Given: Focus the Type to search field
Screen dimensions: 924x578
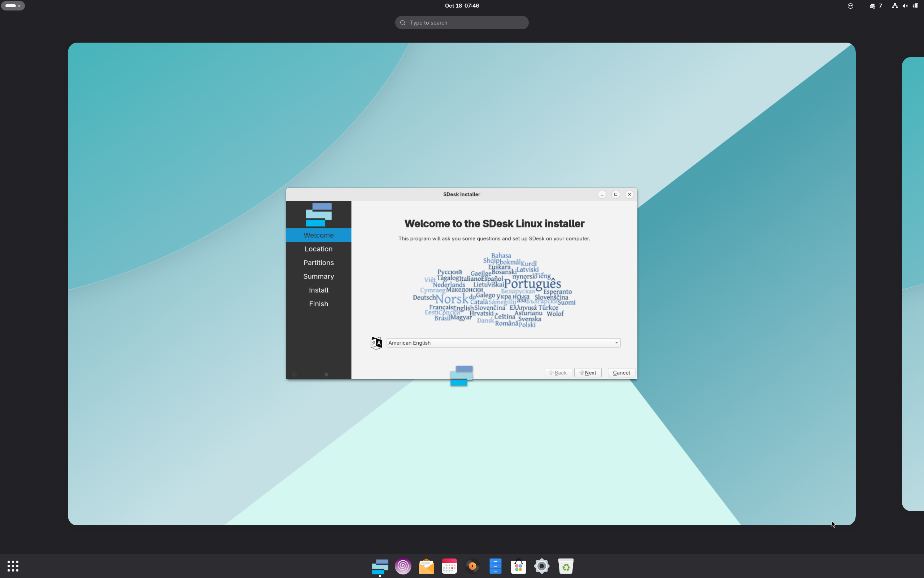Looking at the screenshot, I should pyautogui.click(x=462, y=22).
